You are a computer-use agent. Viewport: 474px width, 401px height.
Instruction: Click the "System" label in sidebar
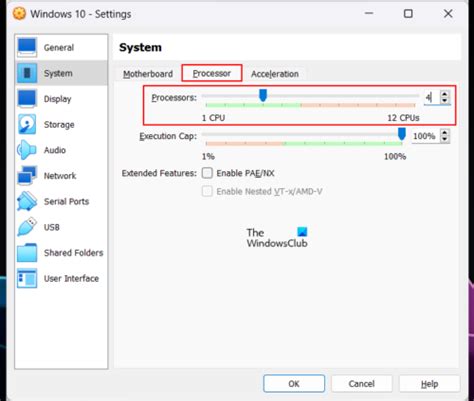(x=58, y=73)
